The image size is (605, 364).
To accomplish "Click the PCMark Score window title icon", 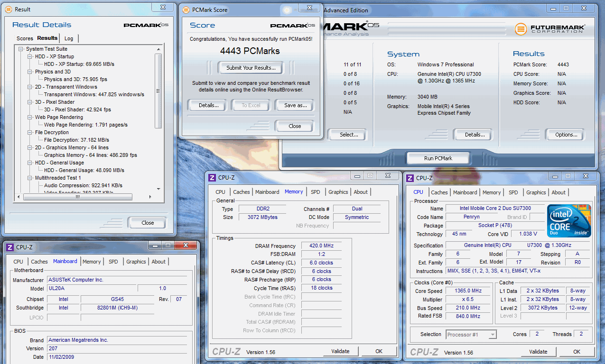I will (186, 9).
